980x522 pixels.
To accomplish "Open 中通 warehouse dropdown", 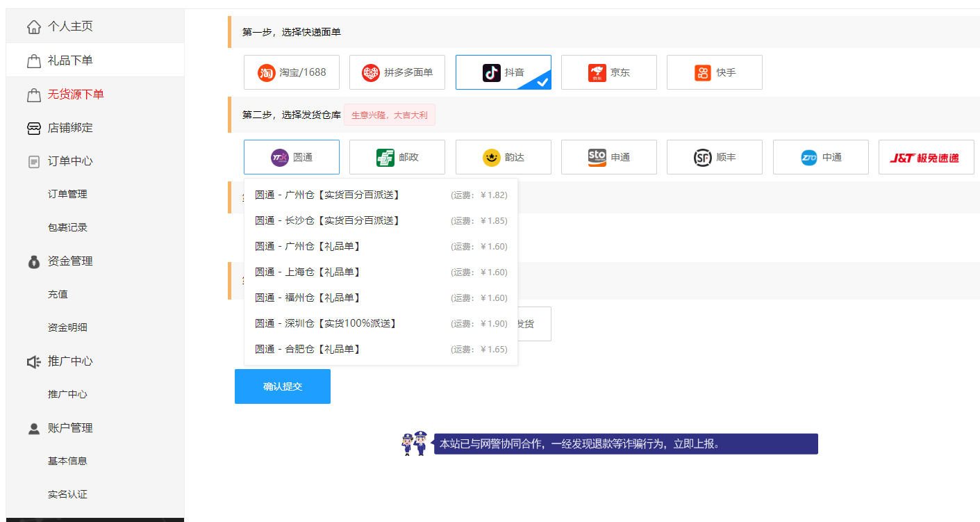I will point(821,157).
